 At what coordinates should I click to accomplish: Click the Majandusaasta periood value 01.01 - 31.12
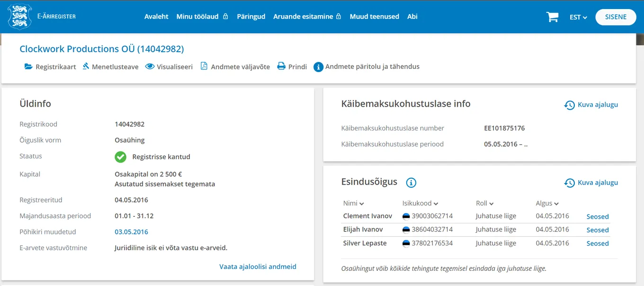(x=134, y=216)
